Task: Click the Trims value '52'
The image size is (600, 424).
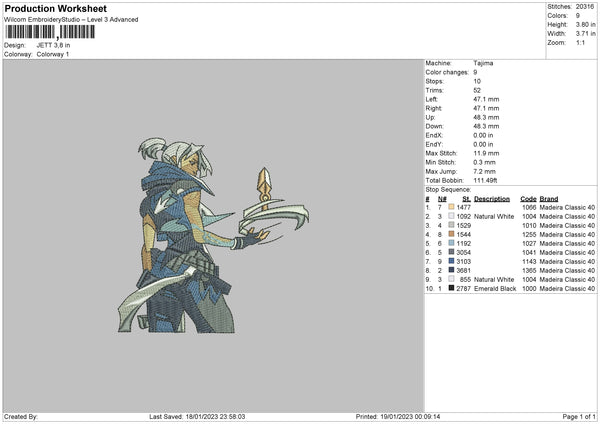Action: [477, 90]
